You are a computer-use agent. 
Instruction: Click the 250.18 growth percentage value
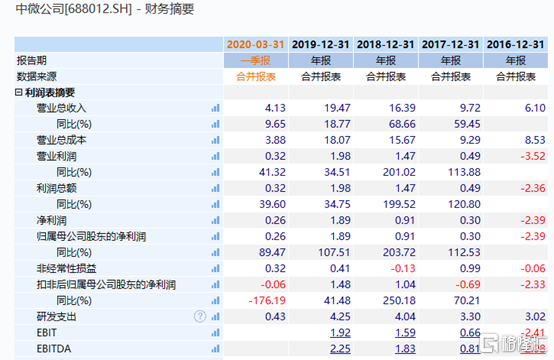(x=399, y=301)
